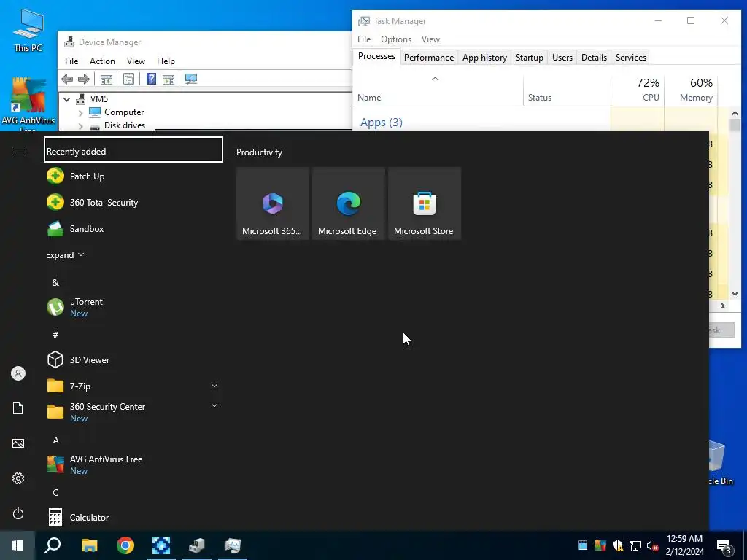Screen dimensions: 747x560
Task: Open the Action menu in Device Manager
Action: [102, 61]
